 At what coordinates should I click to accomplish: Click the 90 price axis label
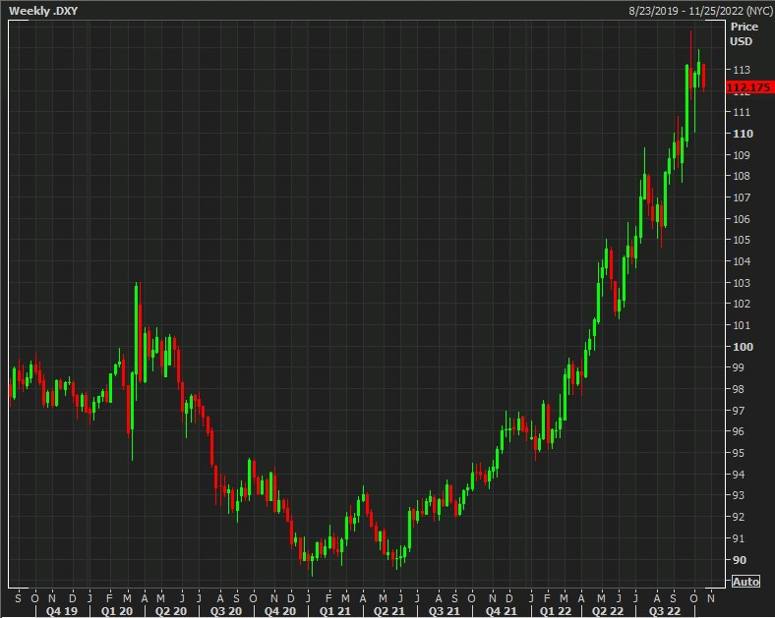pyautogui.click(x=739, y=560)
